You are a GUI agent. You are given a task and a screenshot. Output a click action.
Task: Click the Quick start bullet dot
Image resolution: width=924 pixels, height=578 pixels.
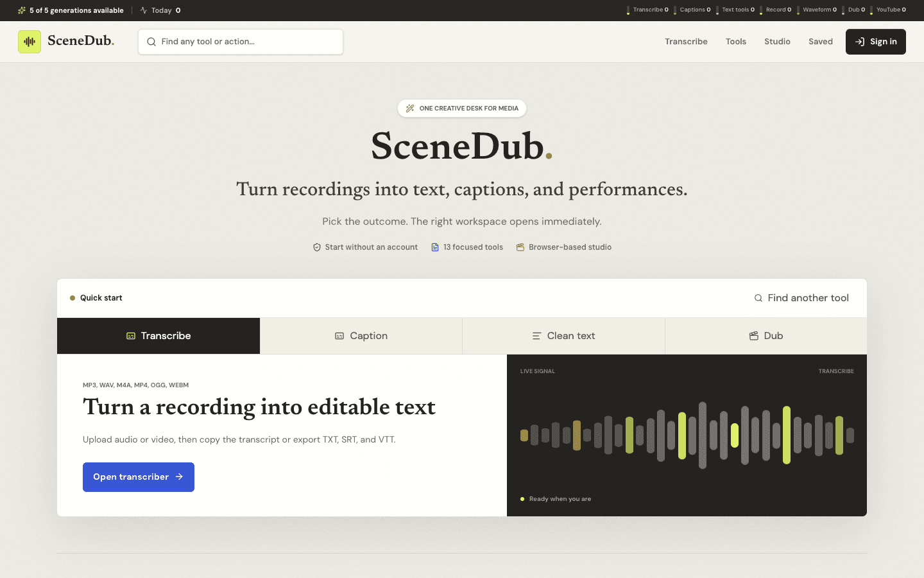click(x=73, y=298)
